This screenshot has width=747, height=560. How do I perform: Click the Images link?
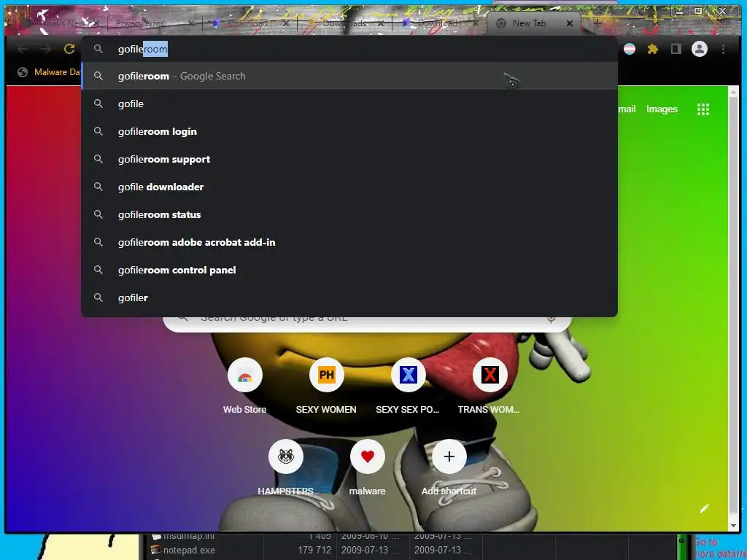tap(662, 109)
